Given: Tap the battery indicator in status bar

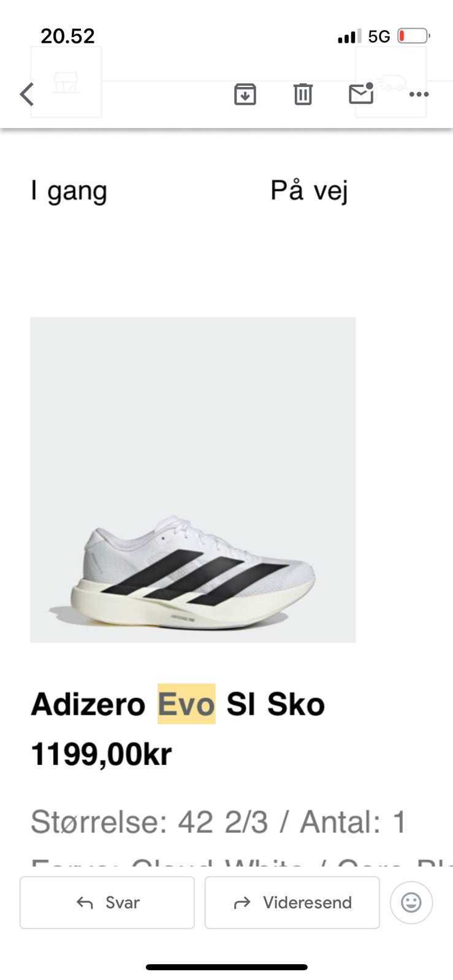Looking at the screenshot, I should (x=414, y=36).
